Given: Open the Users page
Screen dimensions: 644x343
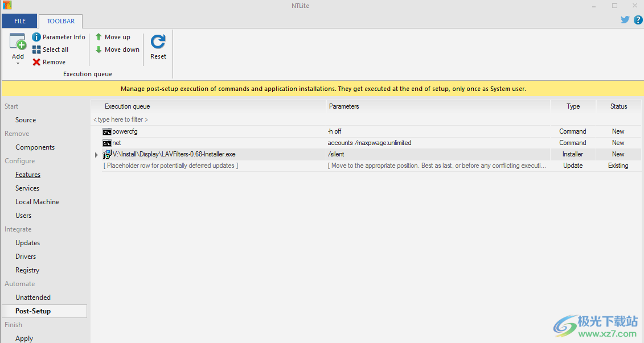Looking at the screenshot, I should (x=23, y=216).
